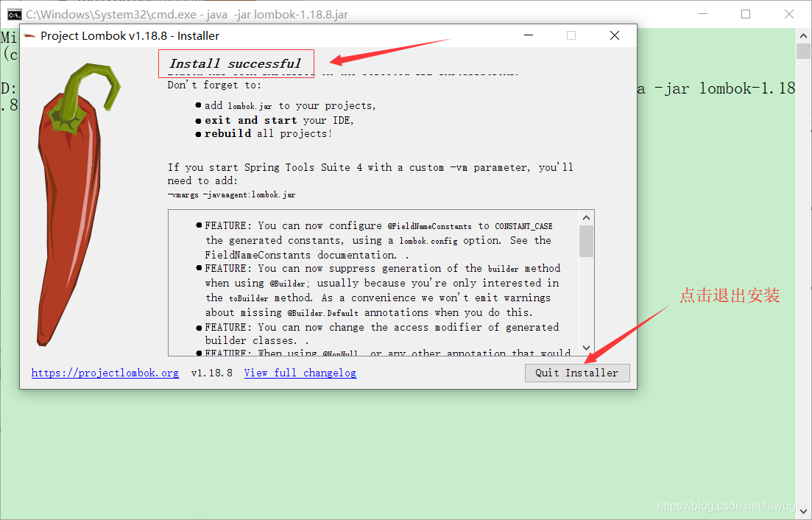Click the changelog scrollbar up arrow
Screen dimensions: 812x520
coord(586,218)
